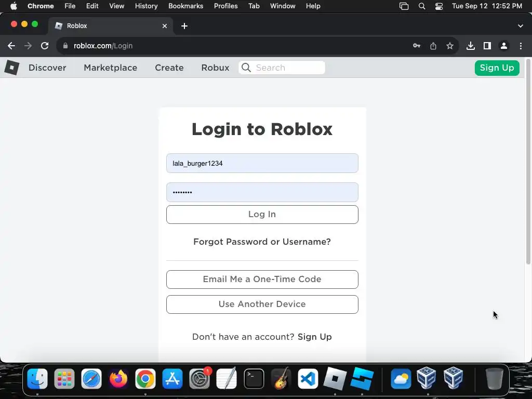Open the Tab menu in menu bar
Viewport: 532px width, 399px height.
(254, 6)
